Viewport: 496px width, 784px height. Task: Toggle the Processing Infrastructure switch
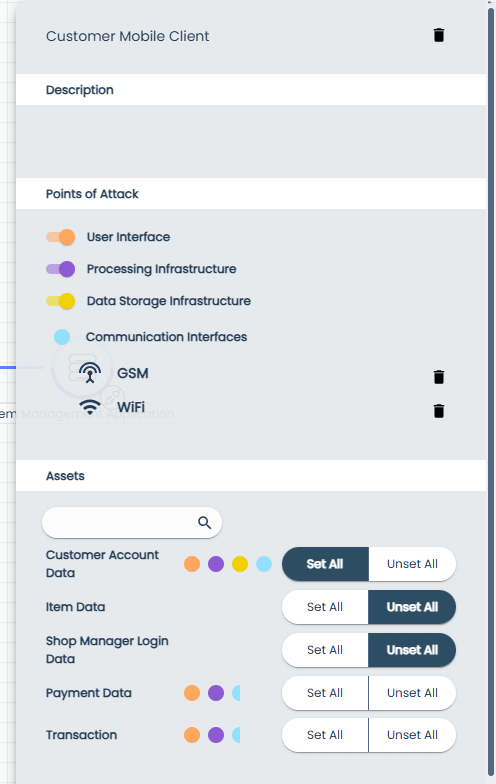click(x=60, y=269)
